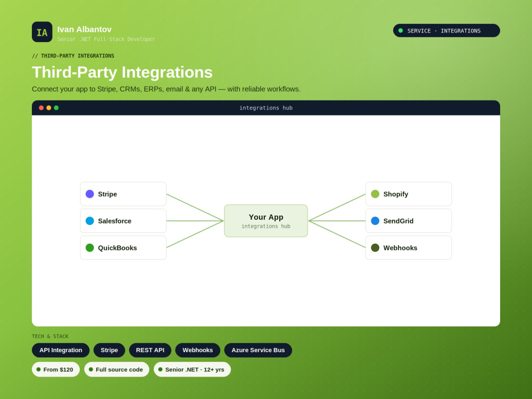
Task: Click the purple Stripe dot icon
Action: click(89, 194)
